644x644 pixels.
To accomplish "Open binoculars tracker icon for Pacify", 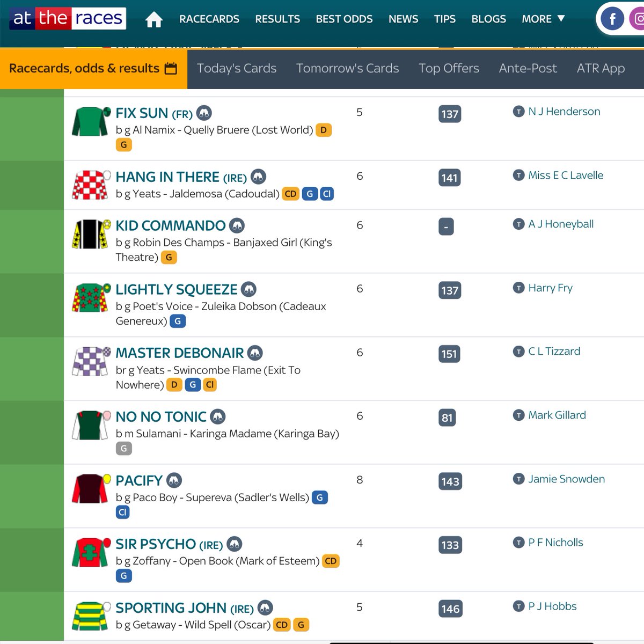I will pyautogui.click(x=174, y=480).
